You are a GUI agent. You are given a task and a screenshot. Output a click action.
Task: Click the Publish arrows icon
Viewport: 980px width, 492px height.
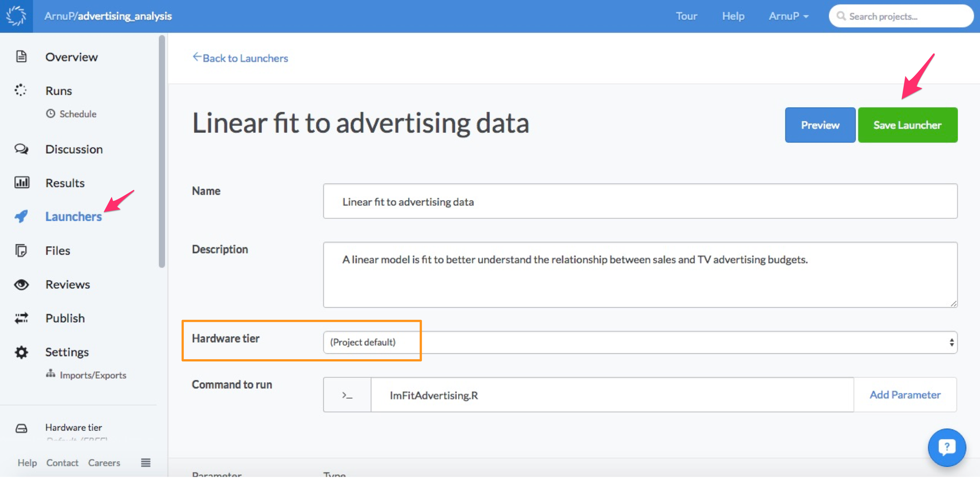(x=21, y=318)
